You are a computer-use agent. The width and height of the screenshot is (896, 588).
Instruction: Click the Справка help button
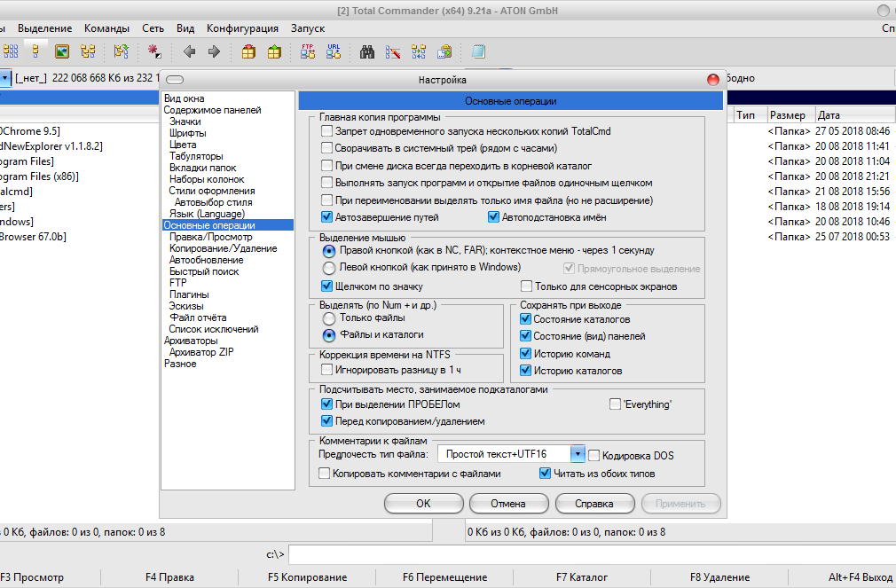pos(594,504)
